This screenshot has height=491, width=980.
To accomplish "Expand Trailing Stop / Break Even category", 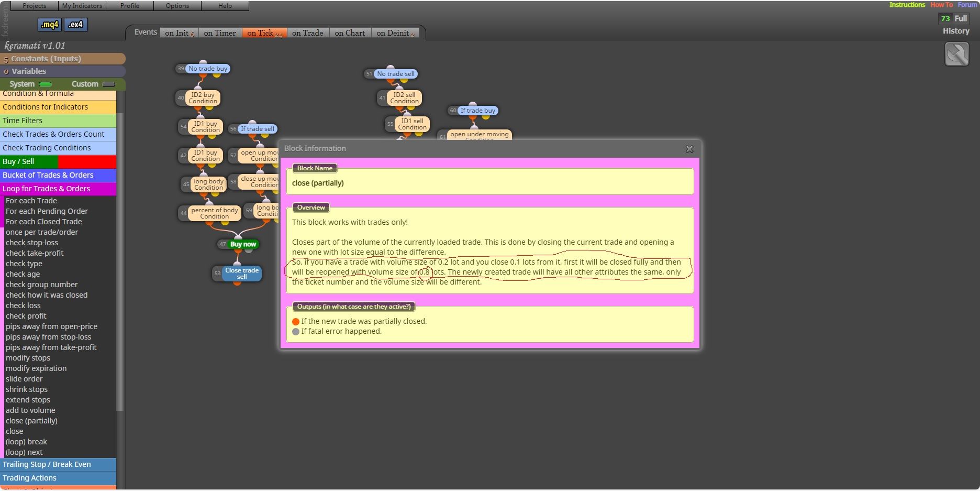I will tap(58, 464).
